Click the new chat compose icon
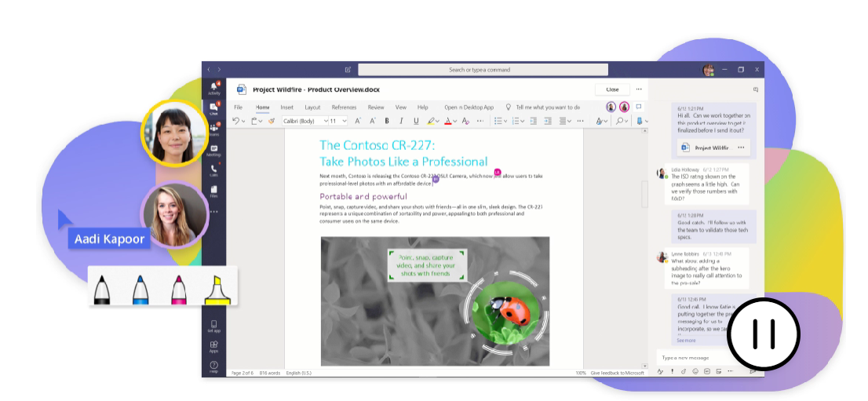The height and width of the screenshot is (401, 868). (x=348, y=70)
